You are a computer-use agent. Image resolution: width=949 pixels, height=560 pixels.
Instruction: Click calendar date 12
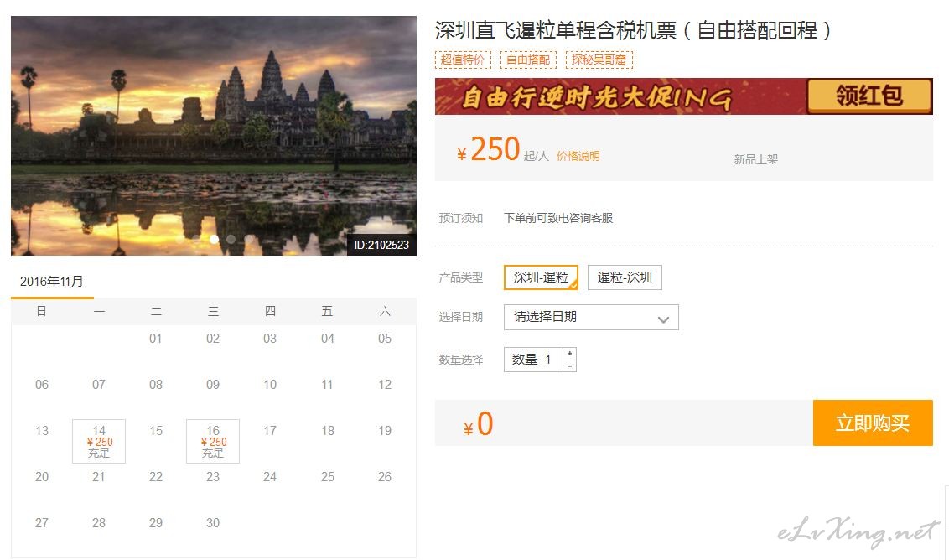(x=385, y=385)
